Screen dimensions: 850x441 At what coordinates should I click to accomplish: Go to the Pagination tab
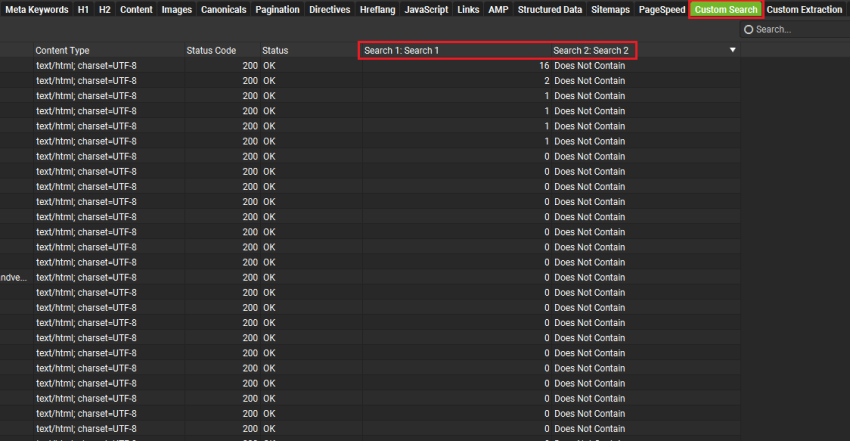click(x=277, y=9)
